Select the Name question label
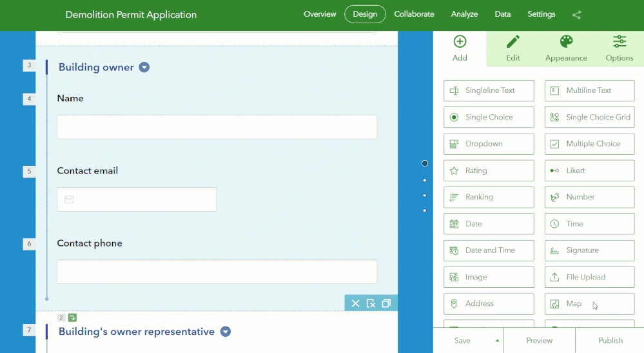The height and width of the screenshot is (353, 644). click(70, 98)
